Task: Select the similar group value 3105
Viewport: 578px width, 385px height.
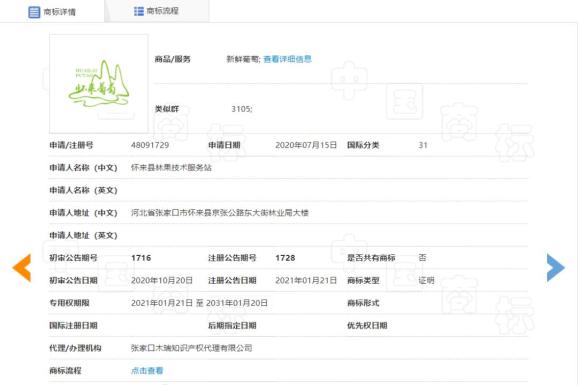Action: [242, 109]
